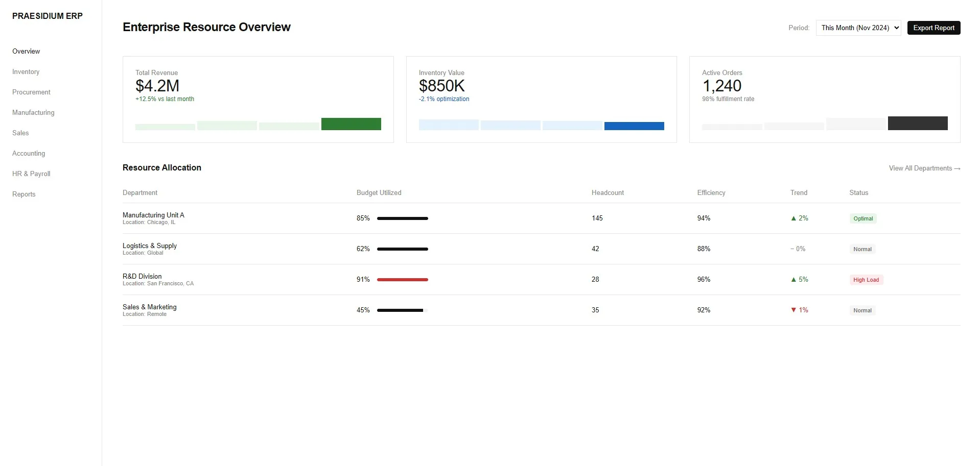The width and height of the screenshot is (980, 466).
Task: Click the Export Report button
Action: [x=934, y=28]
